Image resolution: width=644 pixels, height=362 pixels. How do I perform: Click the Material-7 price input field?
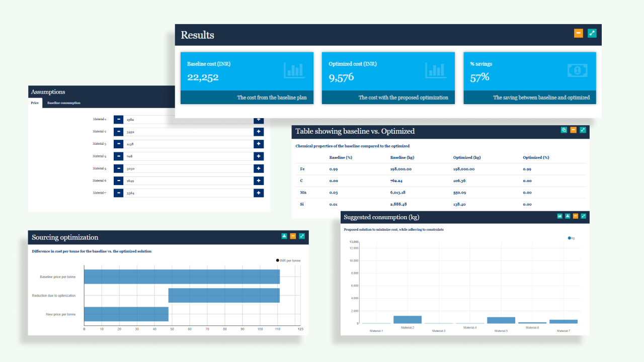click(189, 193)
